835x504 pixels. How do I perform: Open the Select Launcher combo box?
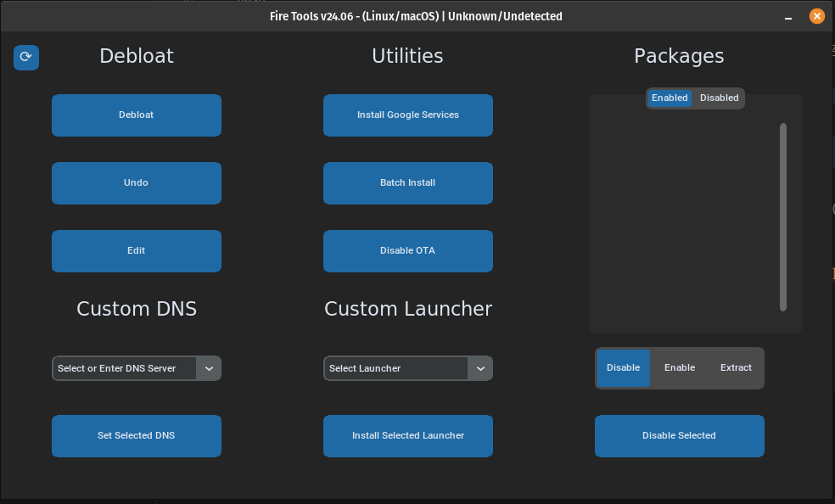(x=395, y=368)
